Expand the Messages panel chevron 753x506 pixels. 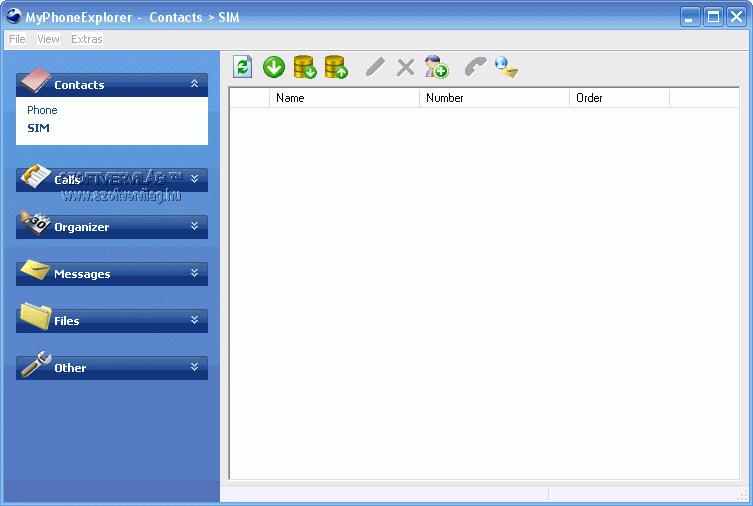pos(194,273)
